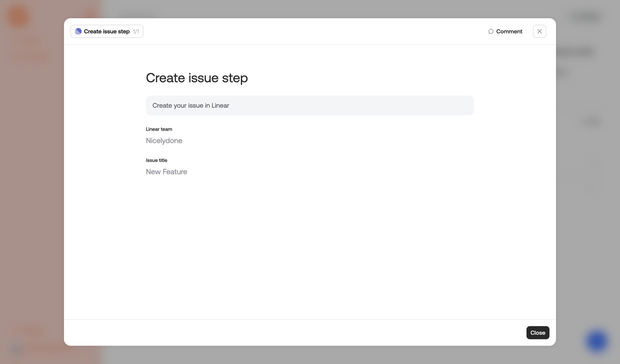620x364 pixels.
Task: Select the comment bubble icon in the header
Action: [491, 31]
